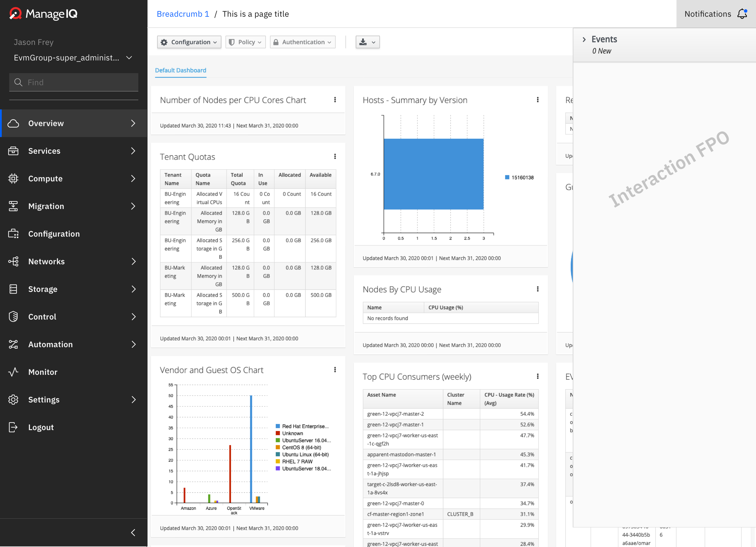Click the lock icon on Authentication button
This screenshot has height=547, width=756.
click(x=276, y=42)
